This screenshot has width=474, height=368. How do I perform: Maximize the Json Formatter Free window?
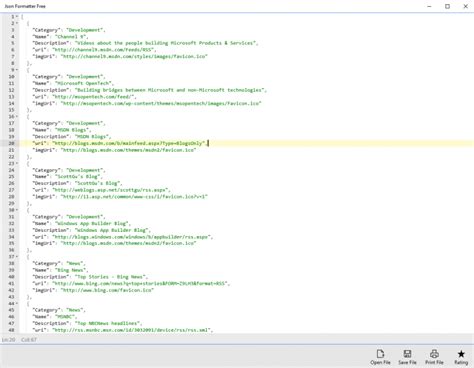[447, 6]
